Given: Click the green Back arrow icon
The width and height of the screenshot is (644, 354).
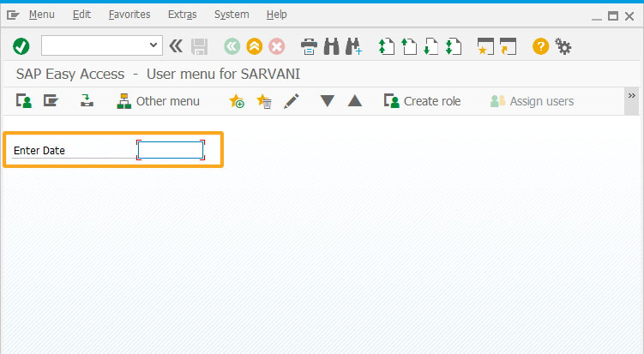Looking at the screenshot, I should 232,46.
